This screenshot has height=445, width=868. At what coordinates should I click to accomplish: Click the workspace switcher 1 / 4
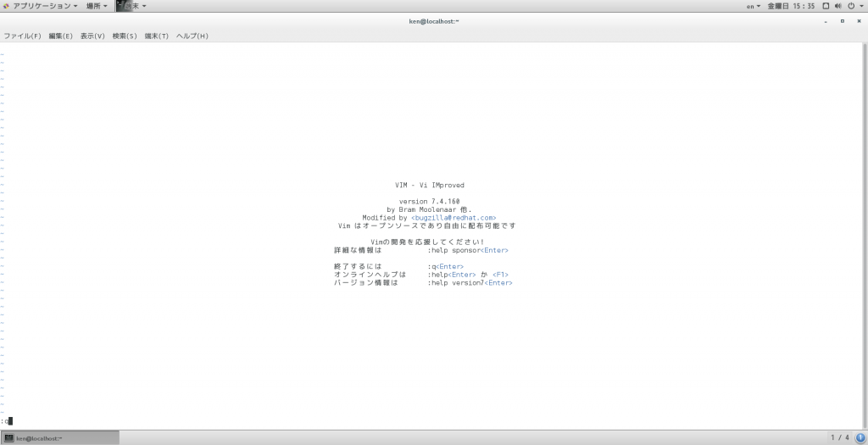click(x=840, y=438)
